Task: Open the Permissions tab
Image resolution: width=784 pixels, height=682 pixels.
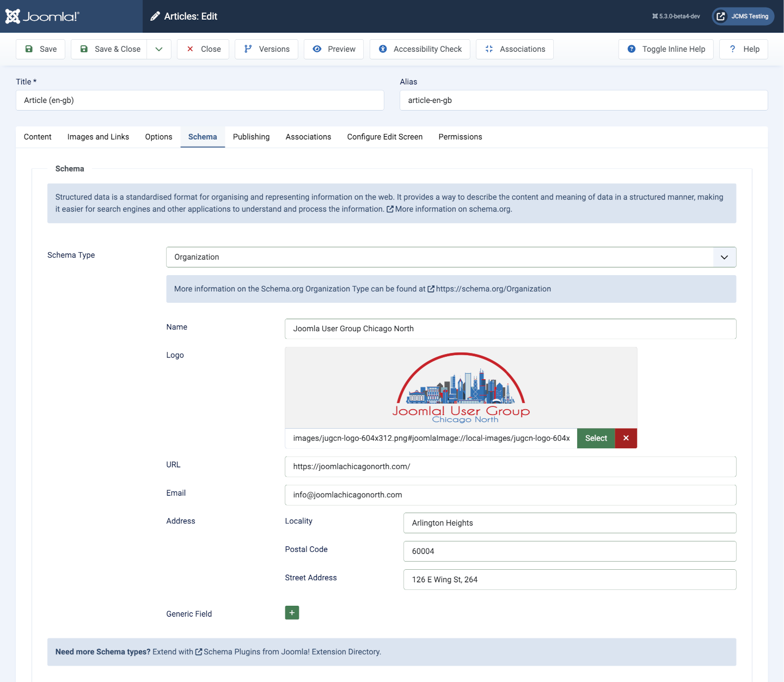Action: pos(460,137)
